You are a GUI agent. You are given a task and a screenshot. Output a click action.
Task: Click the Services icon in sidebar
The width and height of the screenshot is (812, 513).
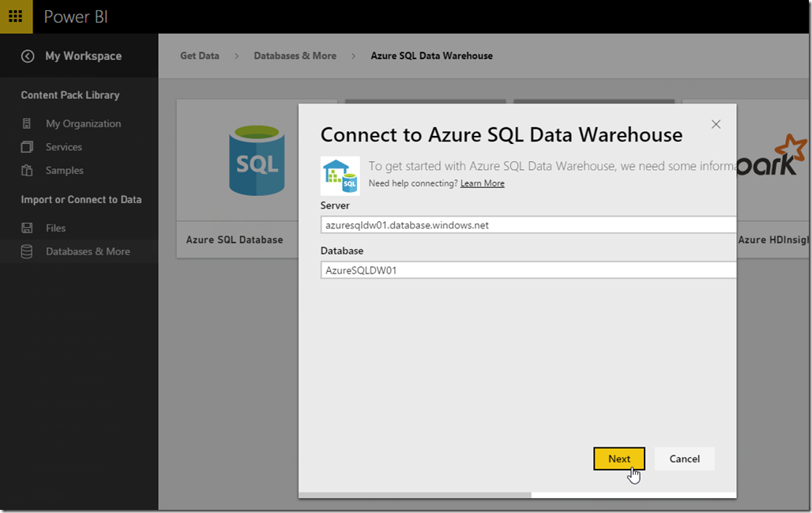(x=27, y=147)
